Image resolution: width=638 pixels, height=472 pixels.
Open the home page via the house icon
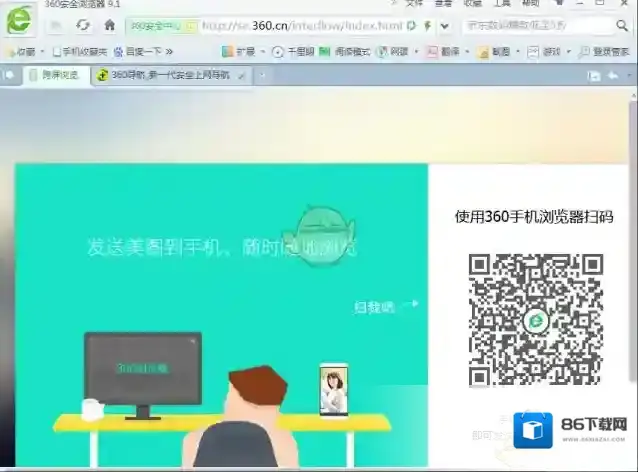[109, 25]
